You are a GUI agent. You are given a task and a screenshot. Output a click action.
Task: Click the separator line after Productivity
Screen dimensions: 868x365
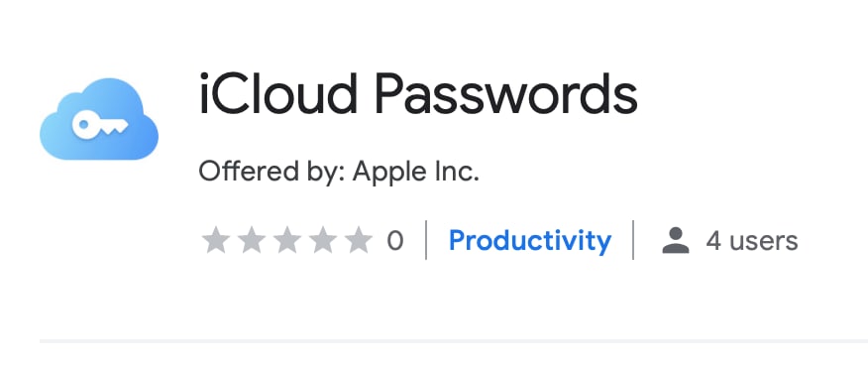[x=633, y=240]
